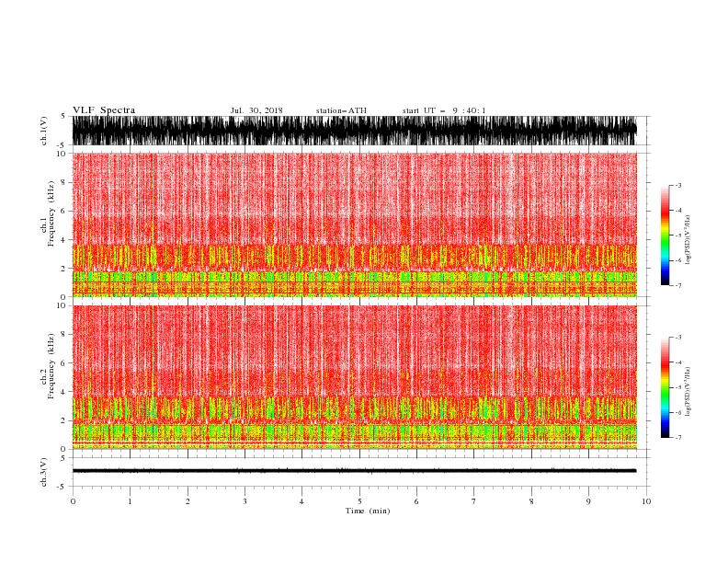Click the log(PSD) label beside ch.1 colorbar
The height and width of the screenshot is (563, 728).
[x=688, y=240]
